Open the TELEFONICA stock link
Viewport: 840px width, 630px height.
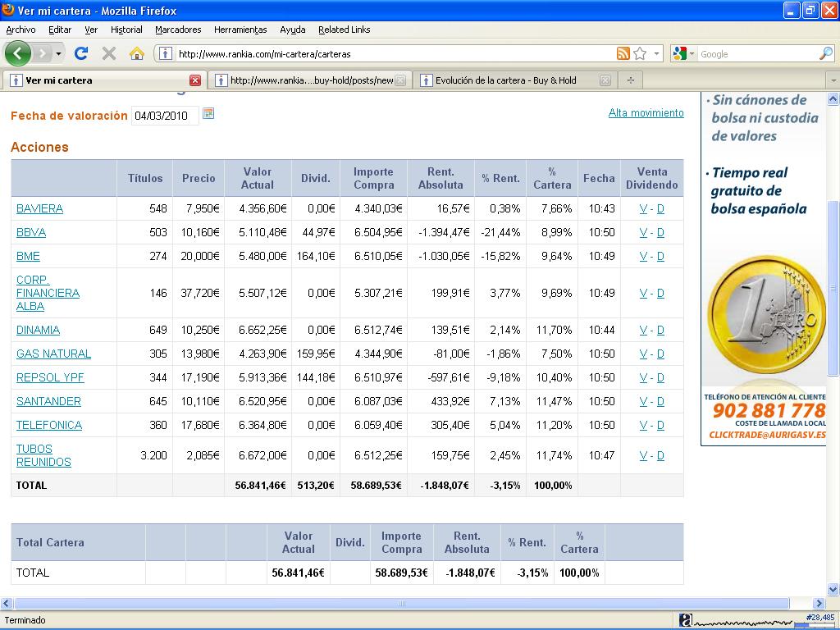(49, 425)
